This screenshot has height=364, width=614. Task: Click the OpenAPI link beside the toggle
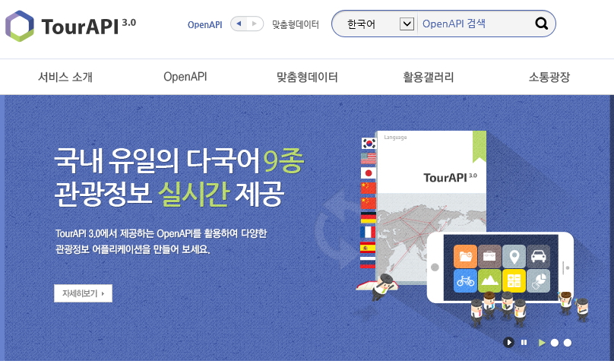(x=205, y=24)
